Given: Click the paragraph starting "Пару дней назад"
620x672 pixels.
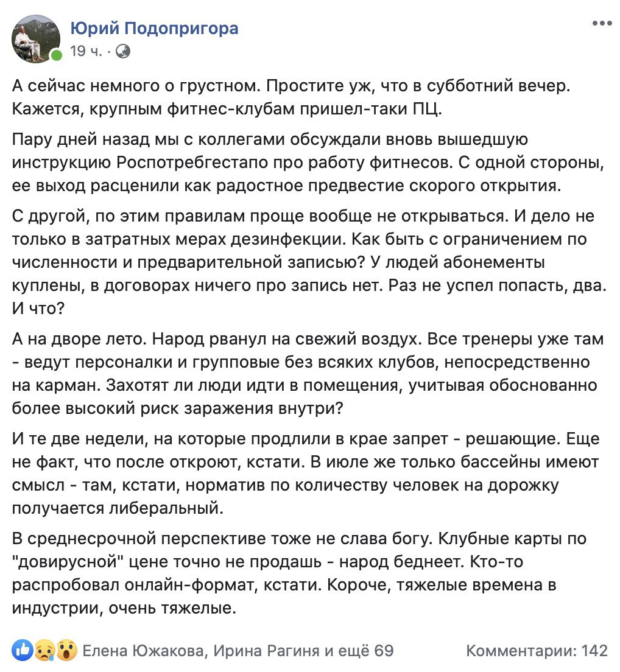Looking at the screenshot, I should coord(286,163).
